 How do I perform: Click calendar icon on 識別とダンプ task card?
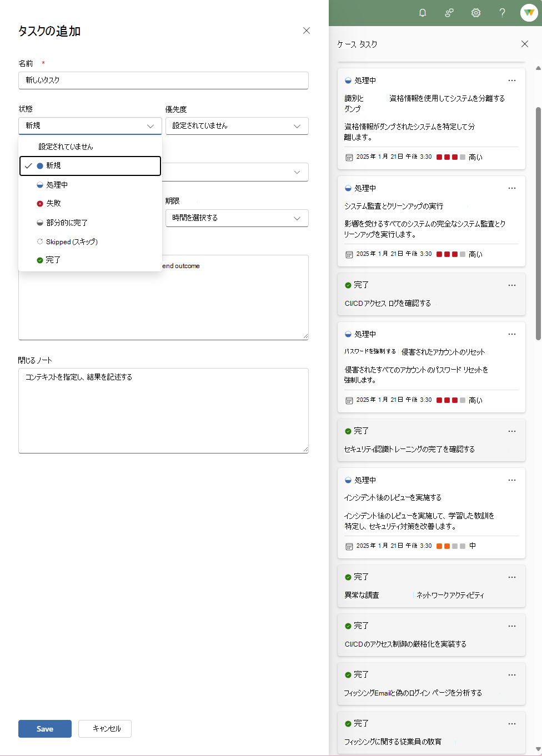tap(349, 158)
